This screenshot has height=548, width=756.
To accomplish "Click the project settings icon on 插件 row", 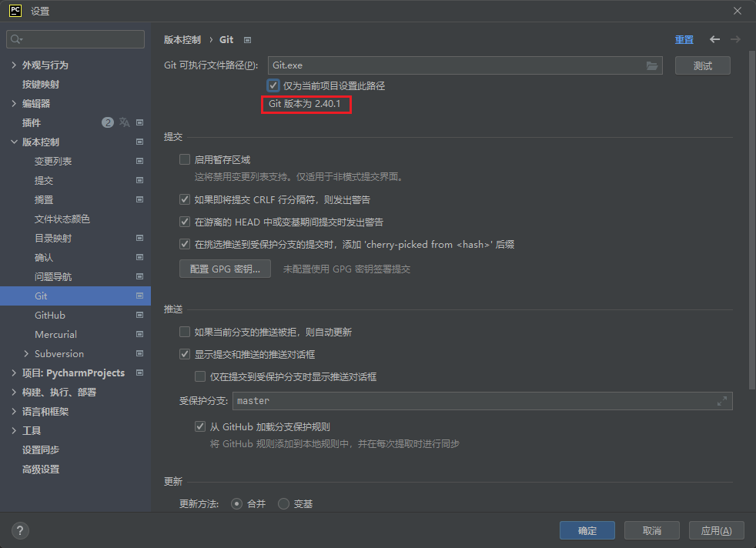I will [x=140, y=122].
